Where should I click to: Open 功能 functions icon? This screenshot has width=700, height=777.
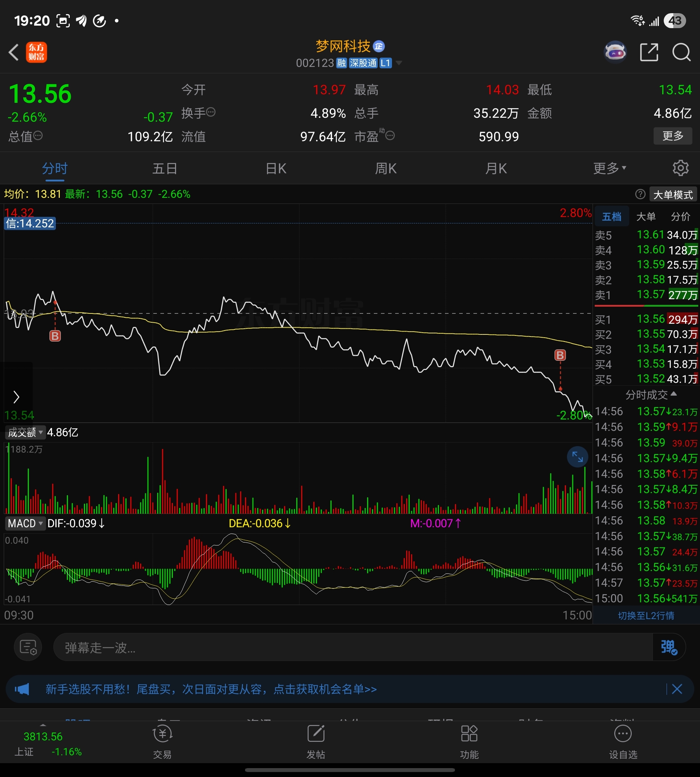pos(469,742)
